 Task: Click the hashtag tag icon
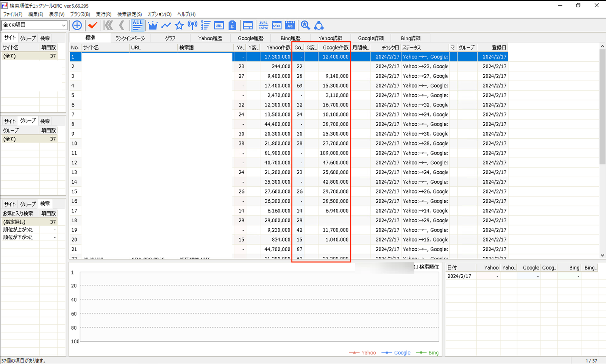[x=232, y=25]
